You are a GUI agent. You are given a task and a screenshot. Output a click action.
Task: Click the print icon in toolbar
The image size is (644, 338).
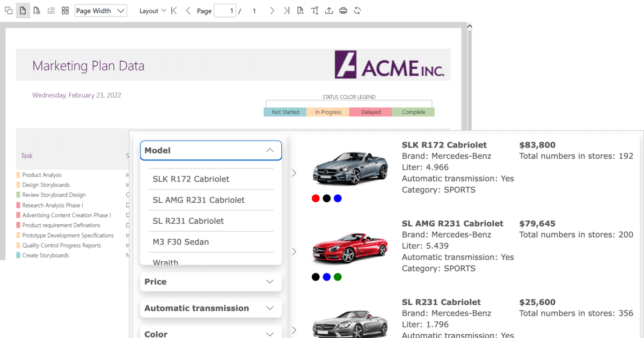click(343, 11)
